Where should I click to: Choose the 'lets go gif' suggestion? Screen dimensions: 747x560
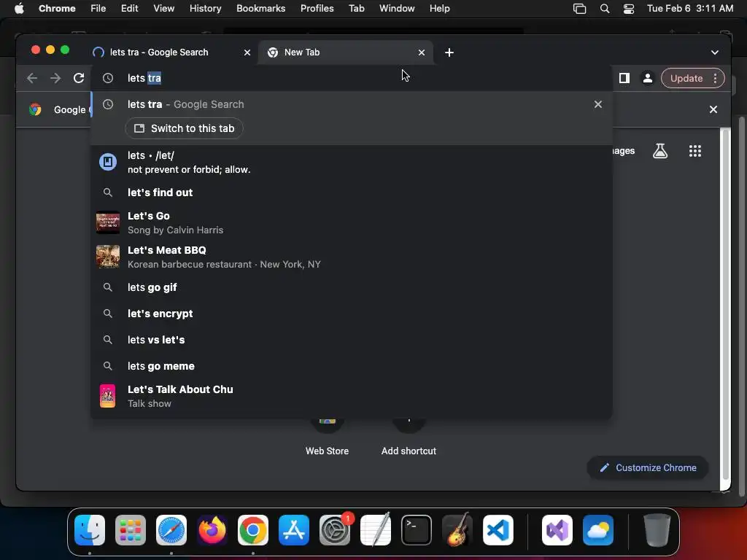click(351, 287)
